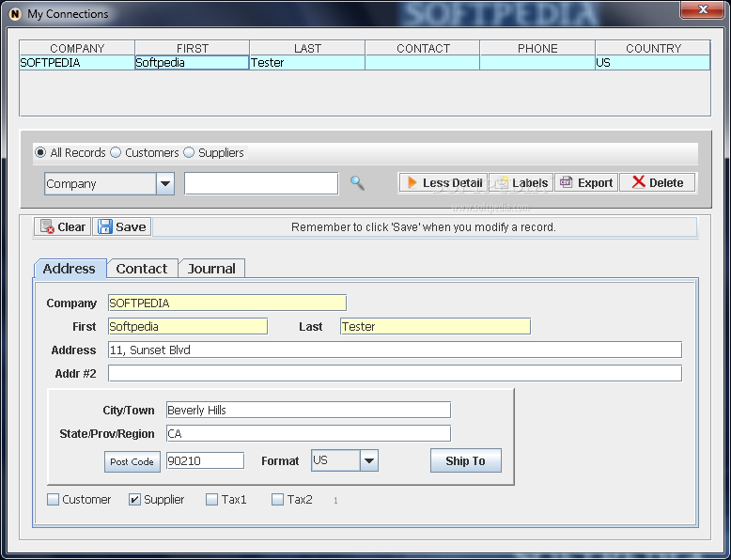Click the Less Detail arrow button
This screenshot has width=731, height=560.
443,182
